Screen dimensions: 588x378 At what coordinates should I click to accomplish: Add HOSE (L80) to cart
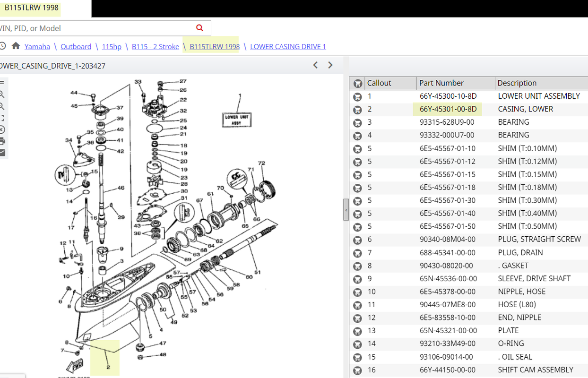point(358,305)
